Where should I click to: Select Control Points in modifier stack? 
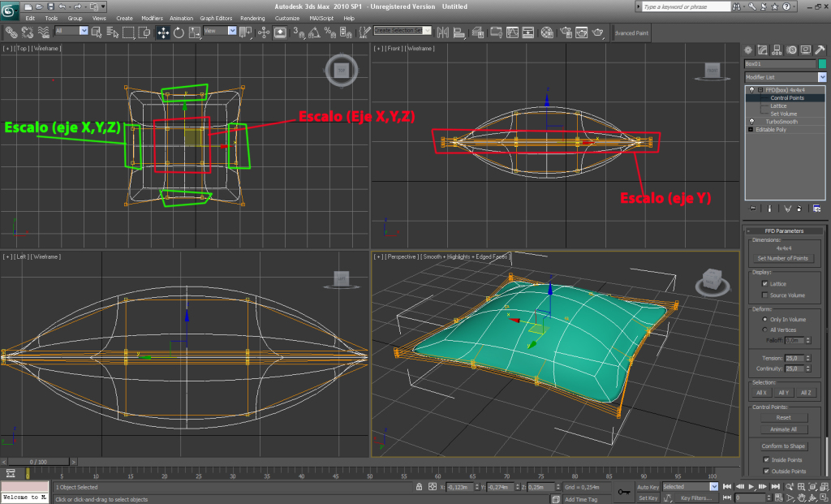coord(787,98)
